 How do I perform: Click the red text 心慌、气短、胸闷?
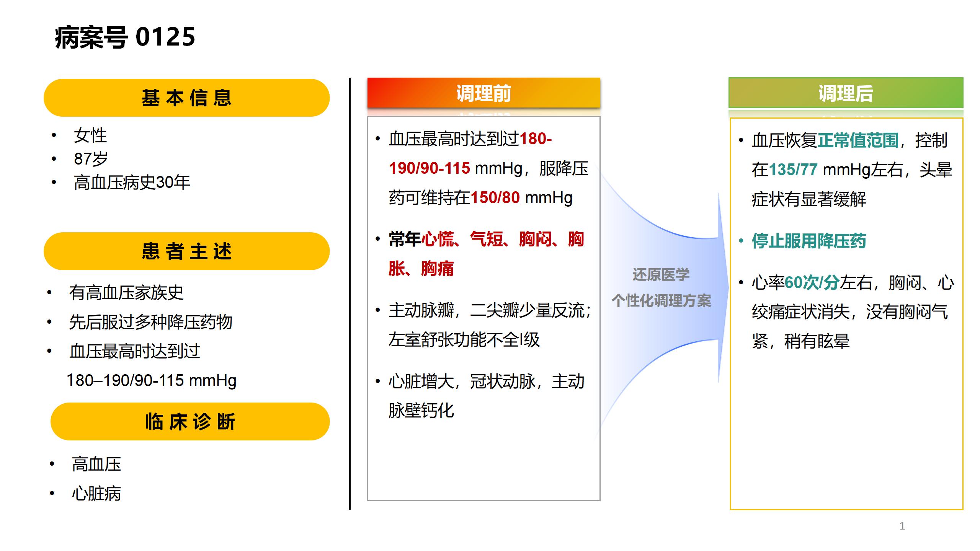click(486, 240)
